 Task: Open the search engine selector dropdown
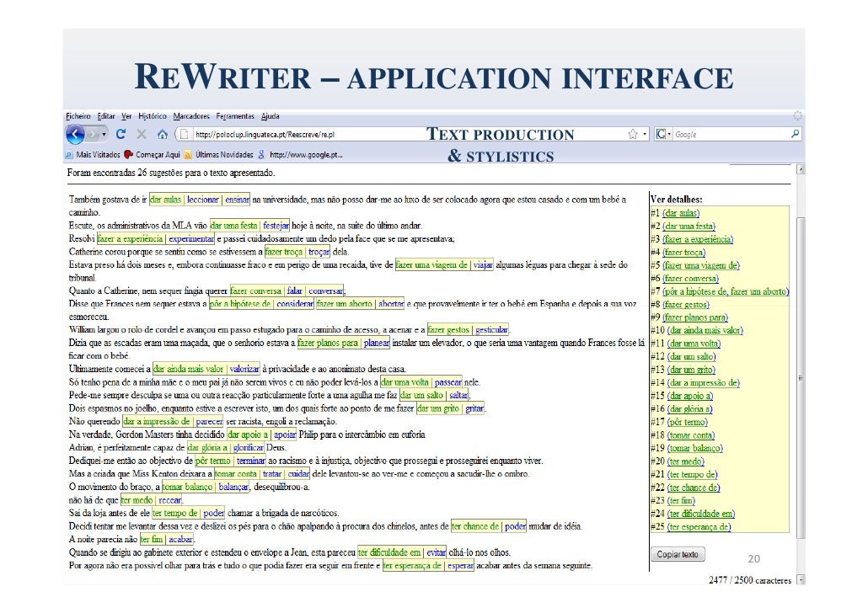pyautogui.click(x=668, y=134)
